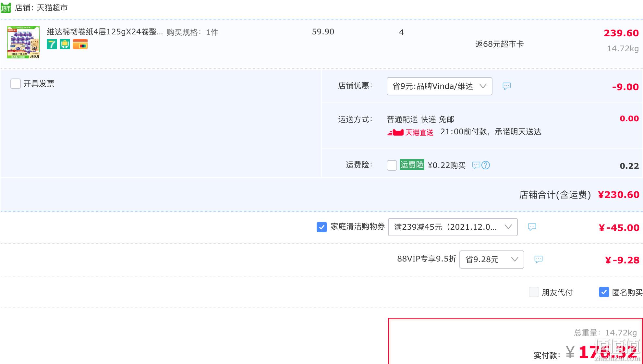Viewport: 643px width, 364px height.
Task: Open the Vinda tissue product thumbnail
Action: pos(23,42)
